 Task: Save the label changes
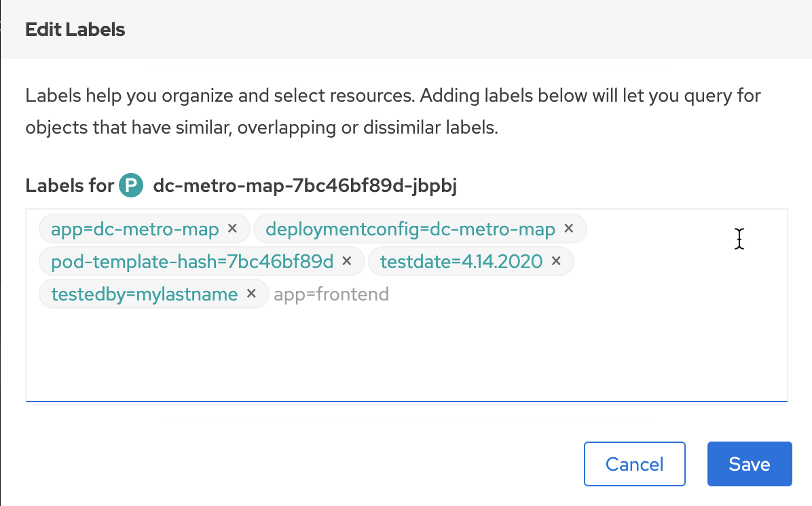pyautogui.click(x=750, y=464)
